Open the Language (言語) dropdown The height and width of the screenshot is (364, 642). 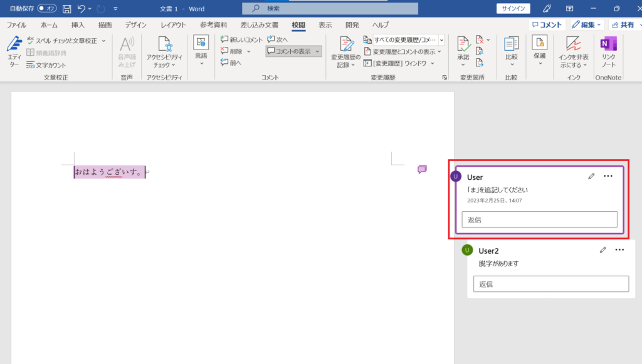201,51
